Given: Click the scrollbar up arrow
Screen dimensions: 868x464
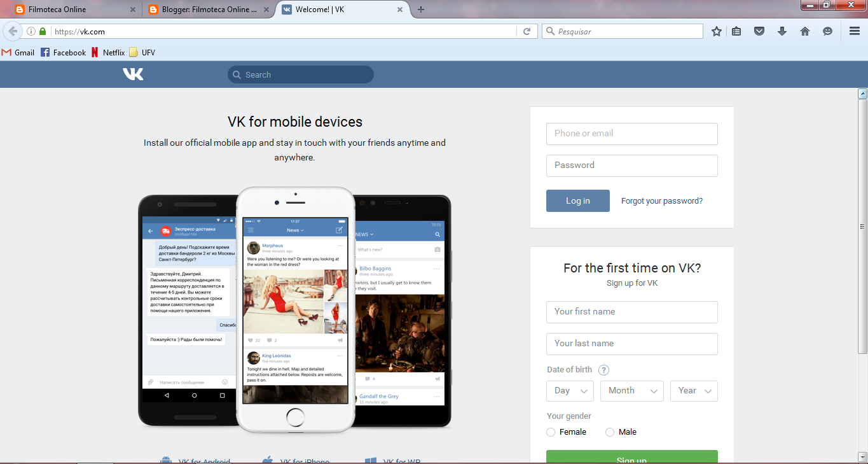Looking at the screenshot, I should [863, 94].
